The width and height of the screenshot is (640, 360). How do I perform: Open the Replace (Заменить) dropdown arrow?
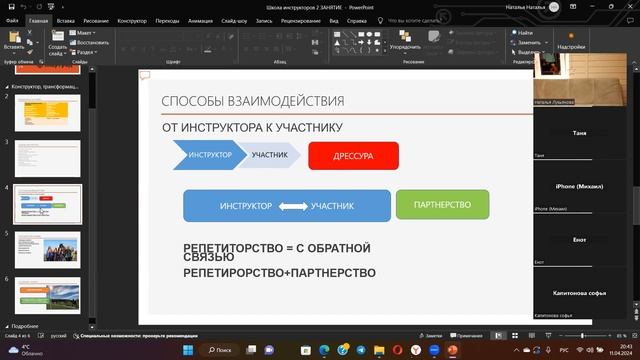546,42
